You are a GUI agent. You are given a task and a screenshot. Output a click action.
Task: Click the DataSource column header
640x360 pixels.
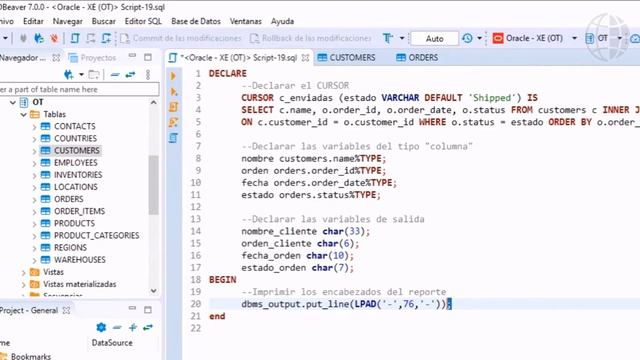coord(112,343)
